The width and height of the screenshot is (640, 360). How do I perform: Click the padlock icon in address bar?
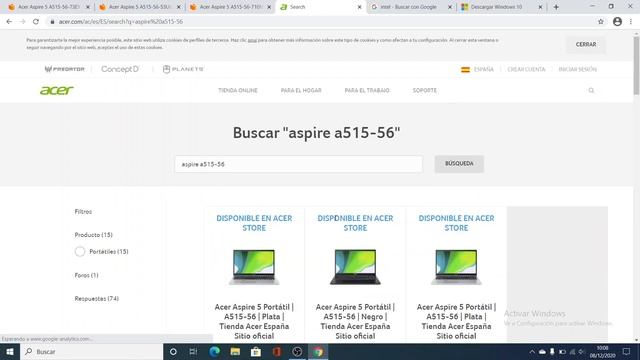(x=52, y=22)
